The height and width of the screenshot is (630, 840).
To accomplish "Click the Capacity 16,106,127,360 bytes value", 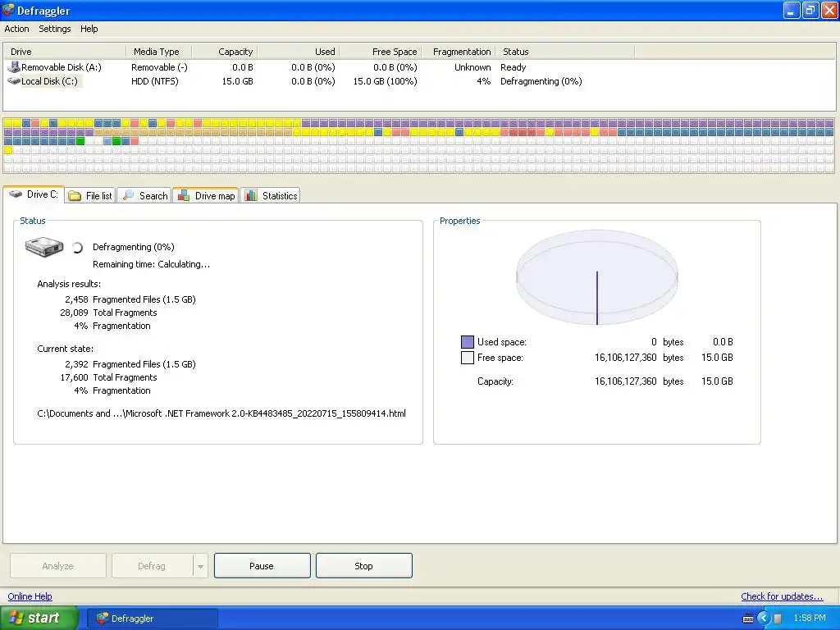I will [x=639, y=381].
